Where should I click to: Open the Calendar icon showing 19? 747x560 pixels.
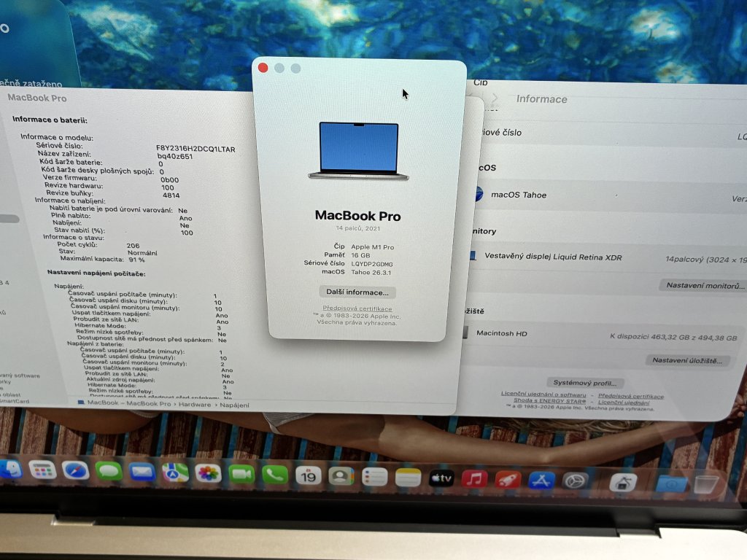coord(308,475)
